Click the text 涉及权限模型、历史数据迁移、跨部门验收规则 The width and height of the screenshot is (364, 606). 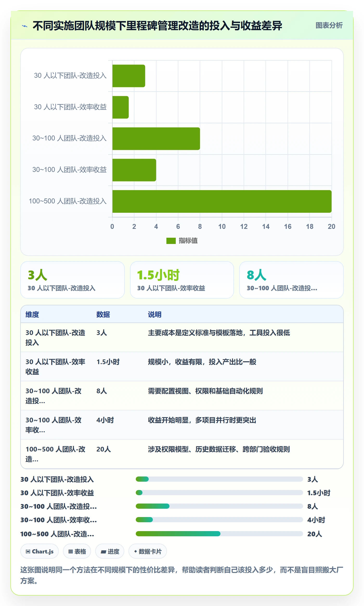(219, 449)
